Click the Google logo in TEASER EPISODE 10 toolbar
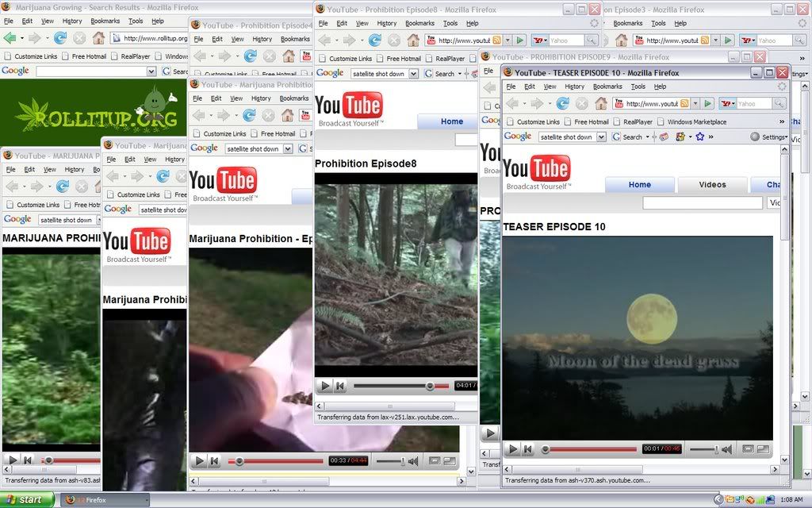 coord(517,137)
